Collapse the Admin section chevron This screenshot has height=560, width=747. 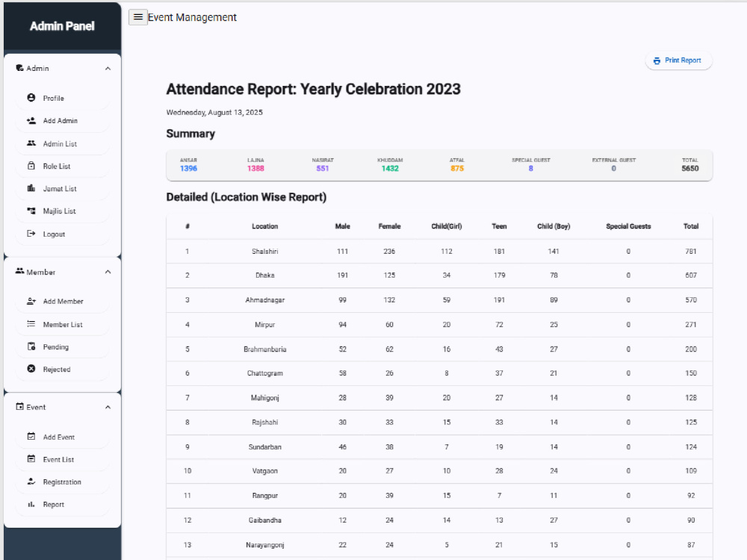[108, 69]
